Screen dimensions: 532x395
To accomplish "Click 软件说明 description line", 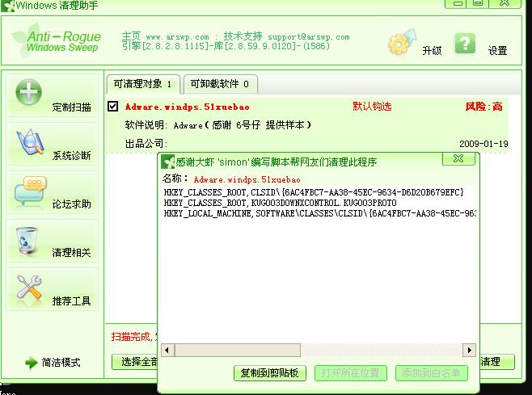I will [217, 125].
